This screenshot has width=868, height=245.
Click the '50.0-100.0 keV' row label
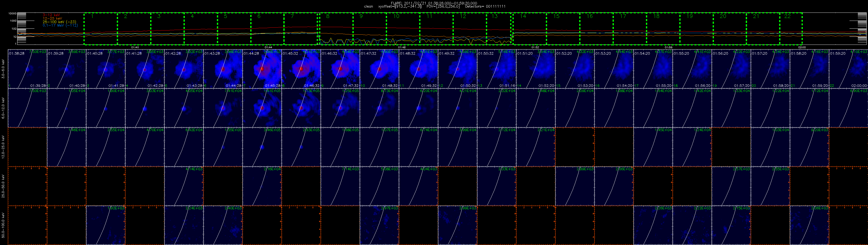click(3, 225)
